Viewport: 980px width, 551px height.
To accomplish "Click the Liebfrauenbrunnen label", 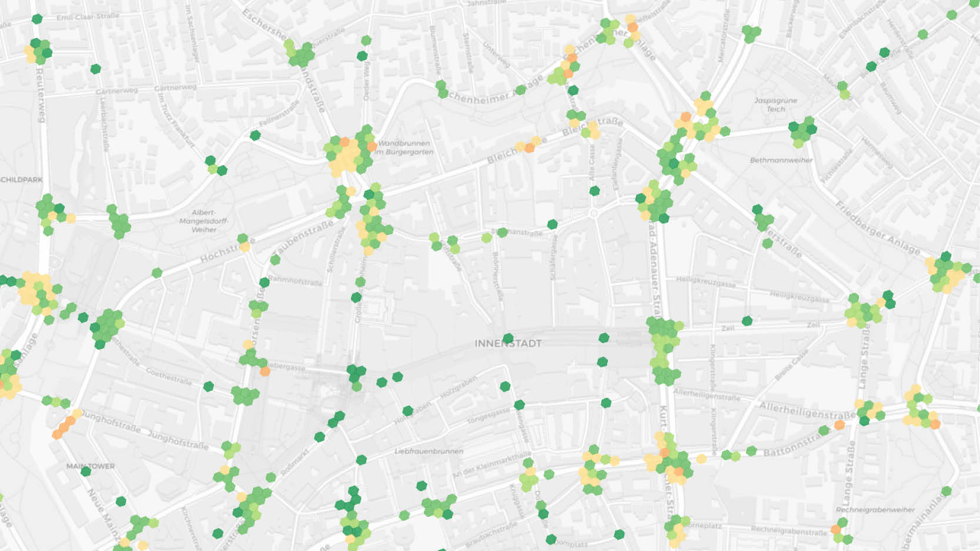I will tap(429, 451).
